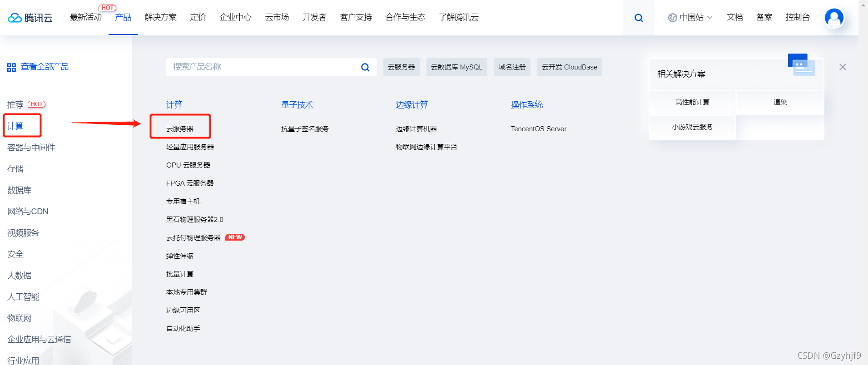Open 云托付物理服务器 product
The width and height of the screenshot is (868, 365).
coord(193,238)
